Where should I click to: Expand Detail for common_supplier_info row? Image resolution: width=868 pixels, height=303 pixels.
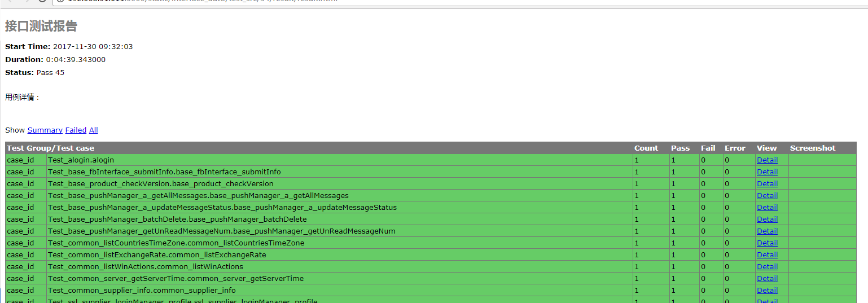pyautogui.click(x=767, y=290)
